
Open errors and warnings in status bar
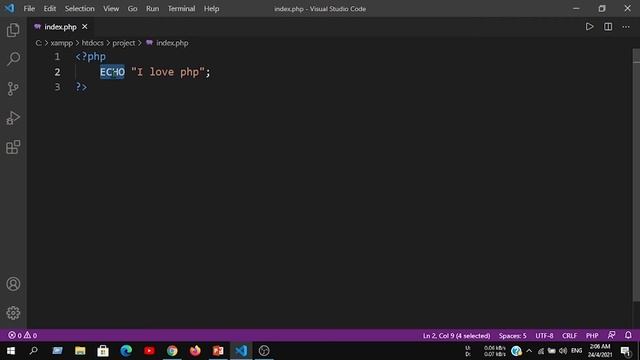pyautogui.click(x=22, y=336)
